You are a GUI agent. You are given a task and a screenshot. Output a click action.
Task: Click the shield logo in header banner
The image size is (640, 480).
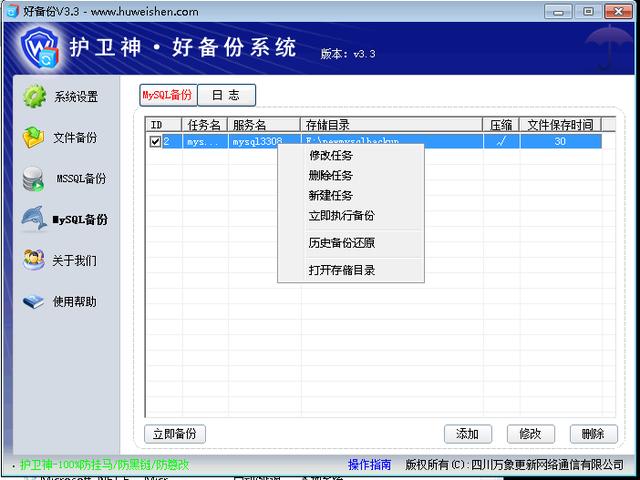[40, 48]
